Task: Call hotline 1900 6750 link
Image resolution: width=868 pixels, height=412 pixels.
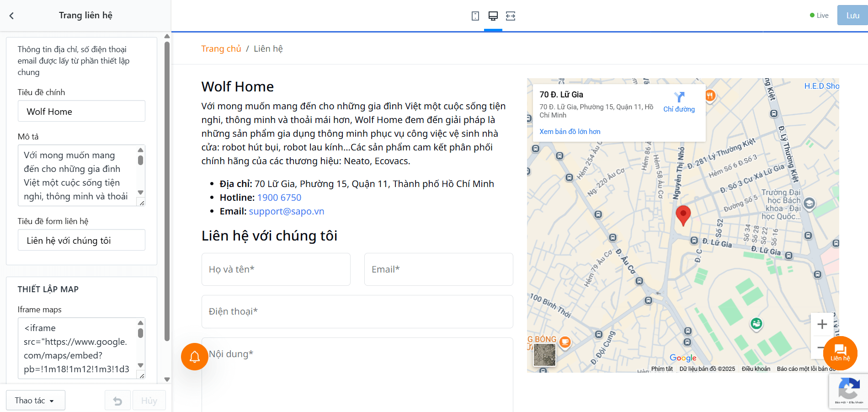Action: click(x=279, y=198)
